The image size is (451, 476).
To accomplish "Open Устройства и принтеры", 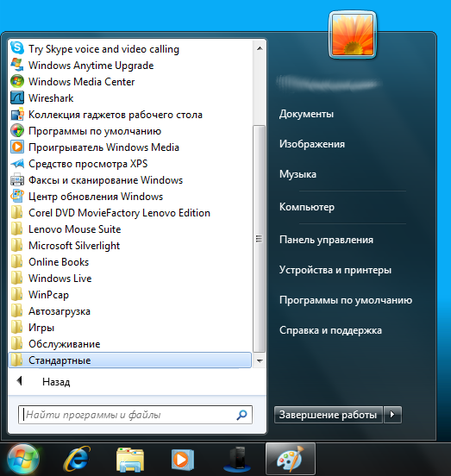I will tap(335, 270).
